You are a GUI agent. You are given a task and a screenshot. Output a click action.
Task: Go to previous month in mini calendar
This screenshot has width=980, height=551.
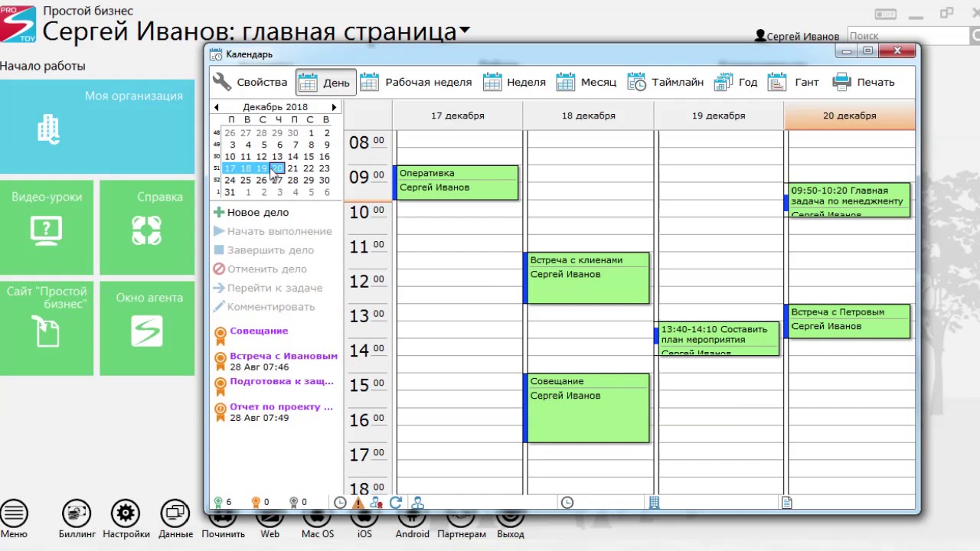217,107
